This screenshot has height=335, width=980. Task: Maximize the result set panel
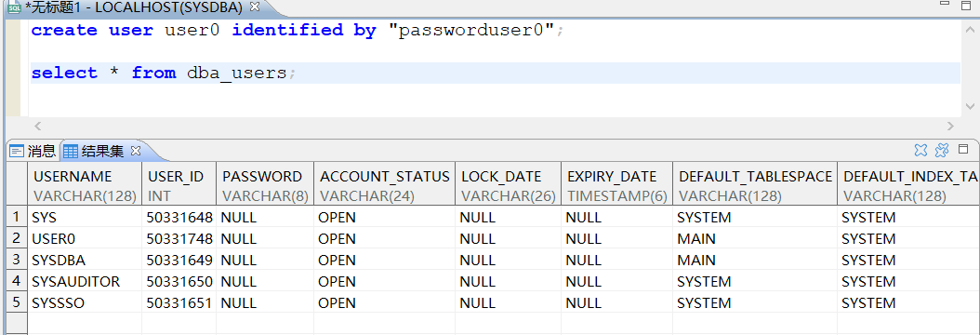tap(963, 150)
